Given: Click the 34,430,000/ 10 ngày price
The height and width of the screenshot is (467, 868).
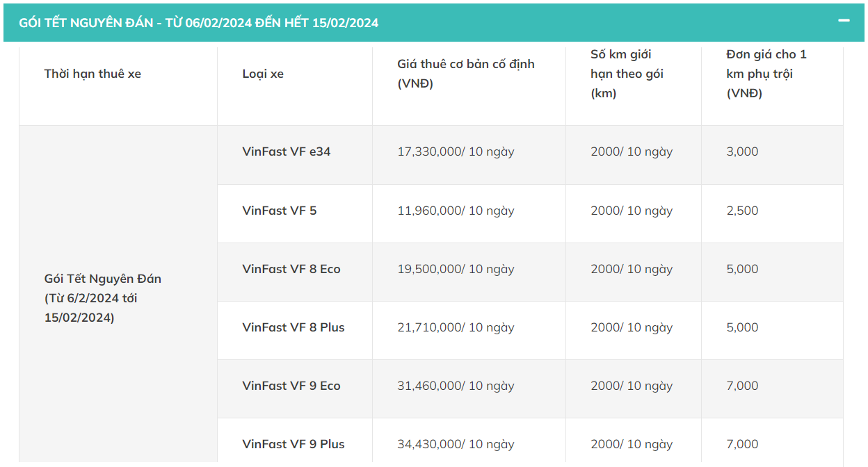Looking at the screenshot, I should [456, 444].
